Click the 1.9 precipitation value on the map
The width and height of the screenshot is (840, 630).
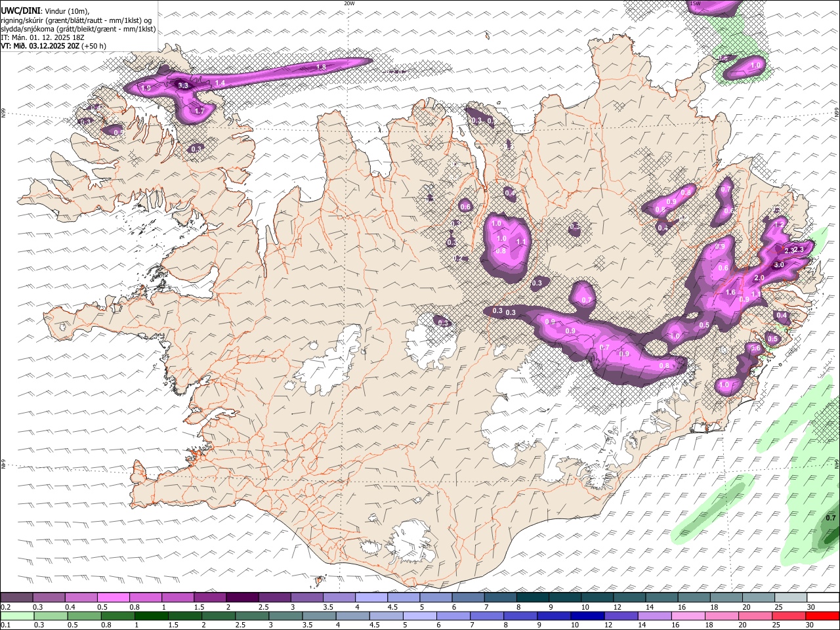click(146, 88)
